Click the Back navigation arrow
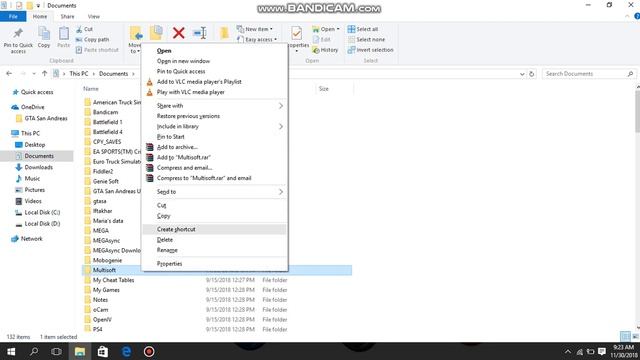Viewport: 640px width, 360px height. (9, 73)
